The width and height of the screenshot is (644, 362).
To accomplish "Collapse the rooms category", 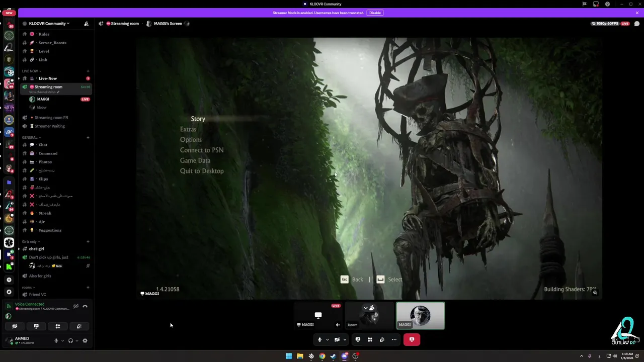I will [28, 288].
